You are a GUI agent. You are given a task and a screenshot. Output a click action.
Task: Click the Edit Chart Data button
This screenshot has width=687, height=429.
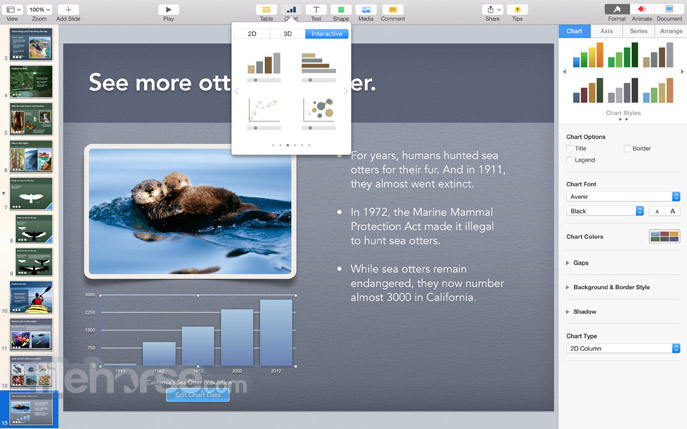[x=198, y=395]
